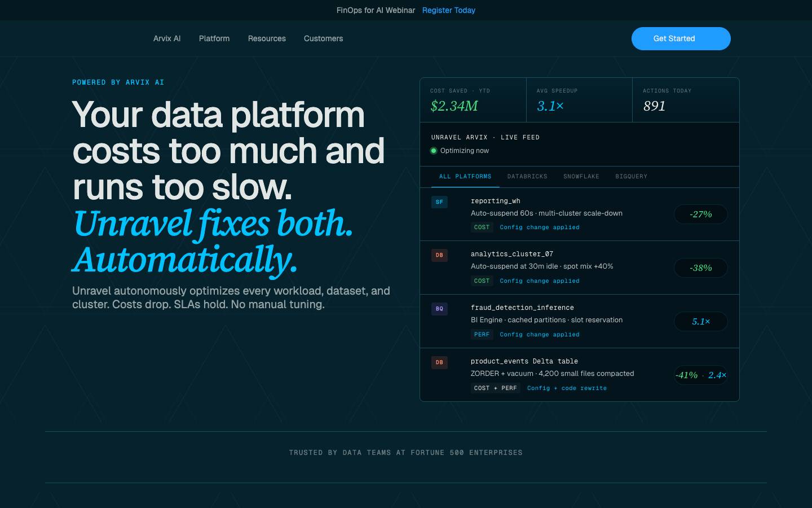Click the -27% savings pill
Viewport: 812px width, 508px height.
701,214
